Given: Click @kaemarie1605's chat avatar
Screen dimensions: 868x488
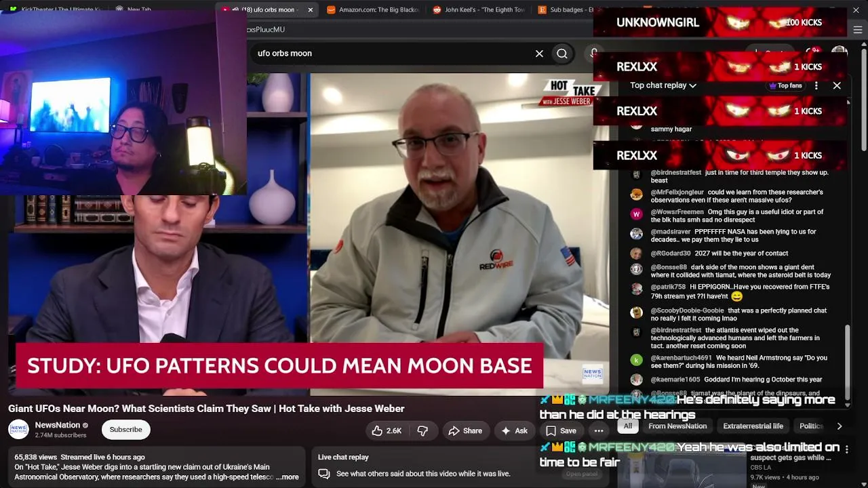Looking at the screenshot, I should (636, 380).
